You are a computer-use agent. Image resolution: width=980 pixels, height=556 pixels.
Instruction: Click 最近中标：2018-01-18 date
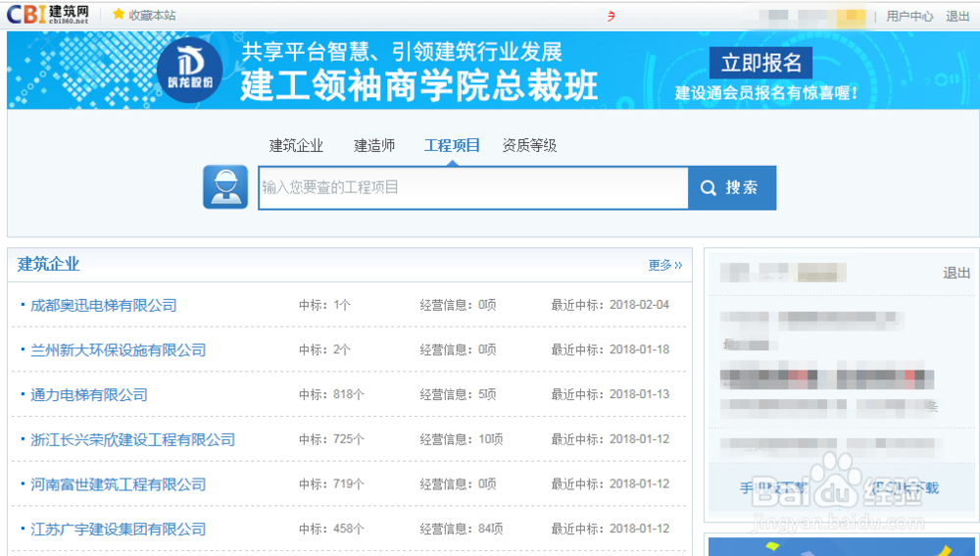(x=610, y=350)
